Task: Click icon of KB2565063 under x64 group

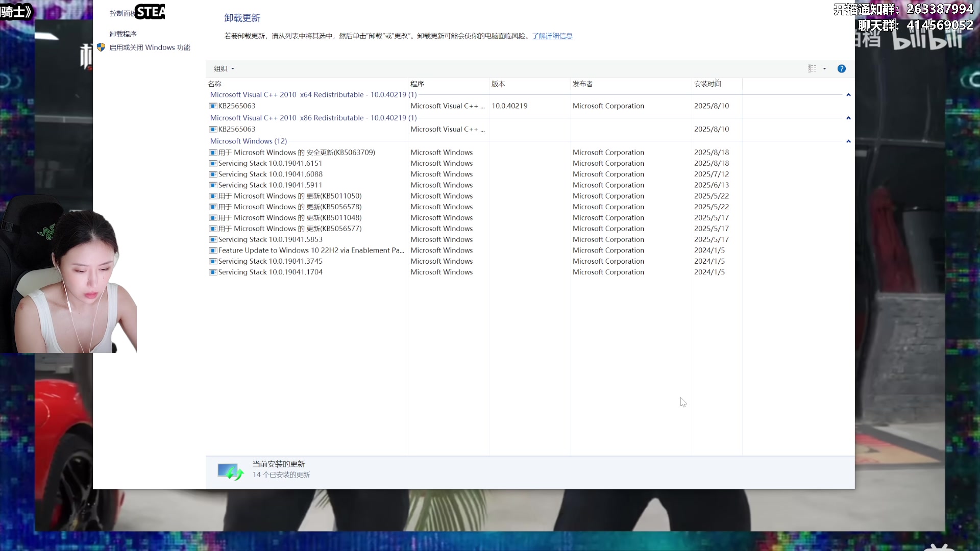Action: pos(213,106)
